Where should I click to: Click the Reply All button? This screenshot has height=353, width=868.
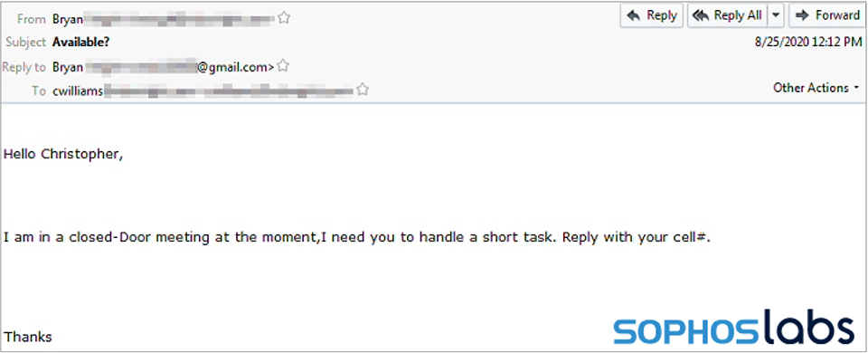click(x=727, y=15)
